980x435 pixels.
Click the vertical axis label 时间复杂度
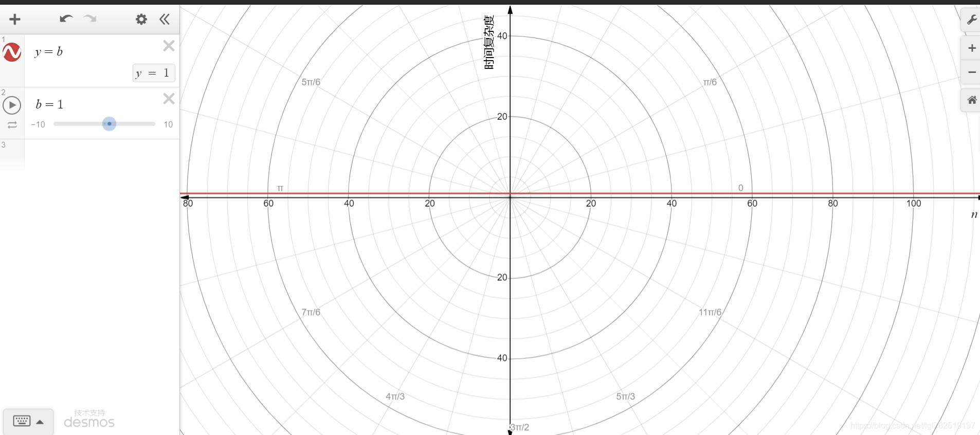tap(489, 42)
